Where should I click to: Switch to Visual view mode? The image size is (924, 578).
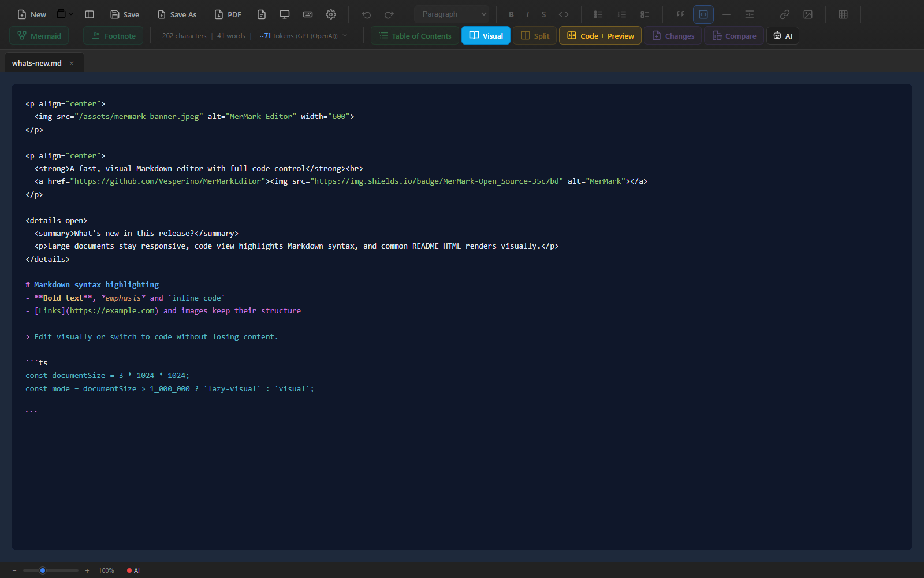(x=486, y=36)
